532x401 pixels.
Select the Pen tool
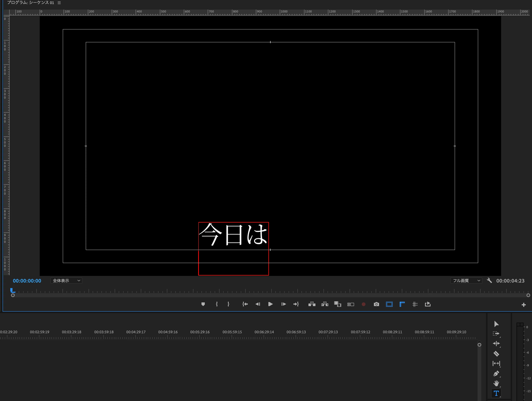[x=496, y=374]
